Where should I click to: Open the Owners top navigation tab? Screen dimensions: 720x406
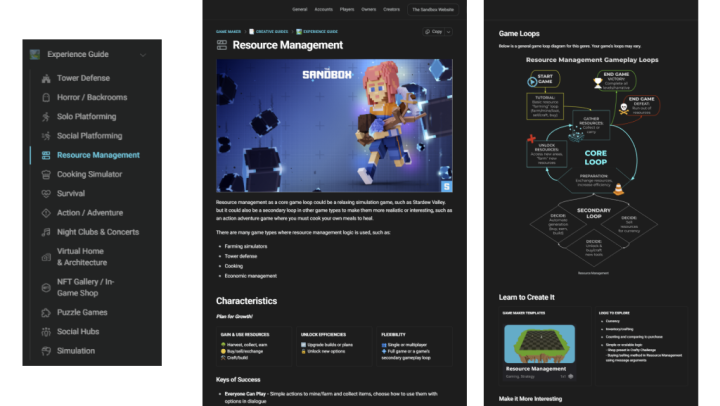tap(369, 9)
